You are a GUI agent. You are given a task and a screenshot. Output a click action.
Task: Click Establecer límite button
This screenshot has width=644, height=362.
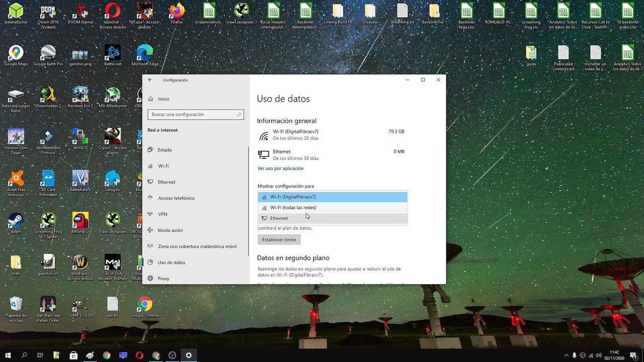click(x=279, y=240)
